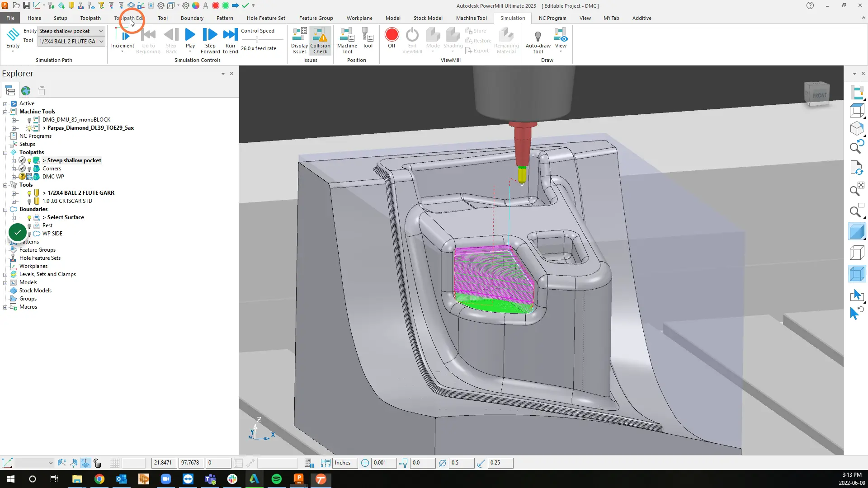Switch to the Stock Model tab
The height and width of the screenshot is (488, 868).
click(x=428, y=18)
